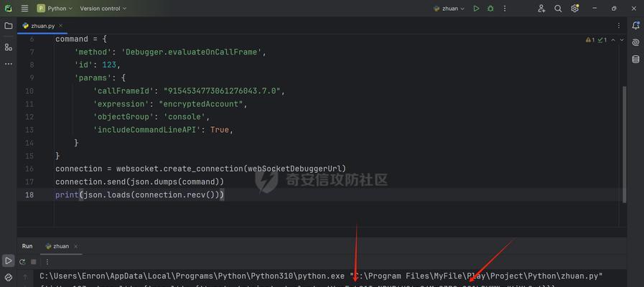
Task: Open the Run tool window icon in sidebar
Action: click(8, 260)
